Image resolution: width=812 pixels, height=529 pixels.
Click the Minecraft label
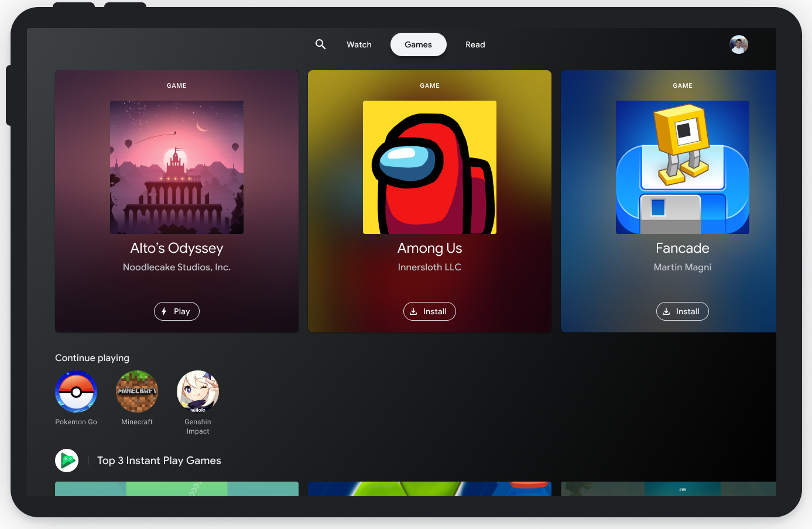tap(137, 422)
